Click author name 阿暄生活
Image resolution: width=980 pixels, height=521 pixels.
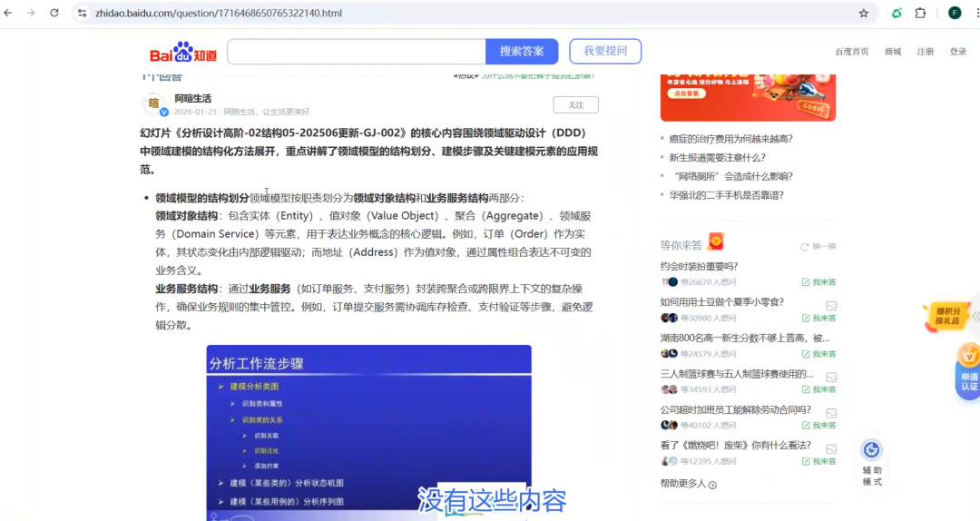click(x=192, y=98)
